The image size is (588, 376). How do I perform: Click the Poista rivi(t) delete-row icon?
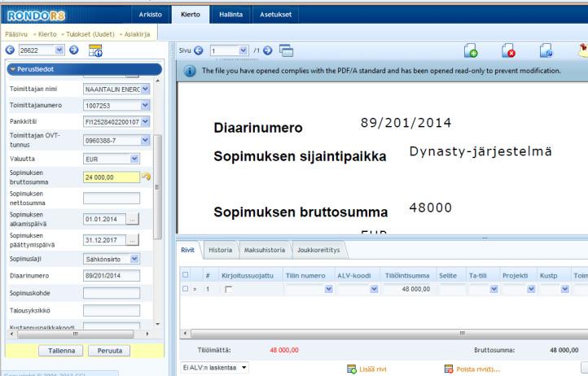(449, 369)
